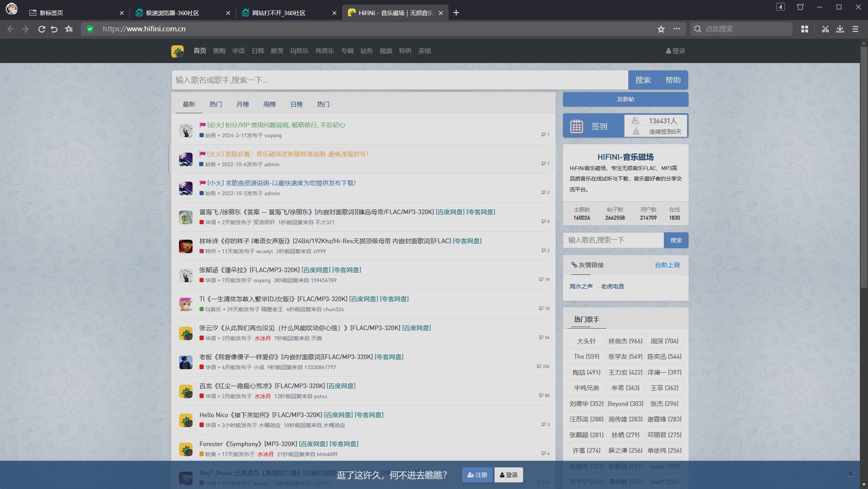Image resolution: width=868 pixels, height=489 pixels.
Task: Open the downloads icon
Action: [840, 29]
